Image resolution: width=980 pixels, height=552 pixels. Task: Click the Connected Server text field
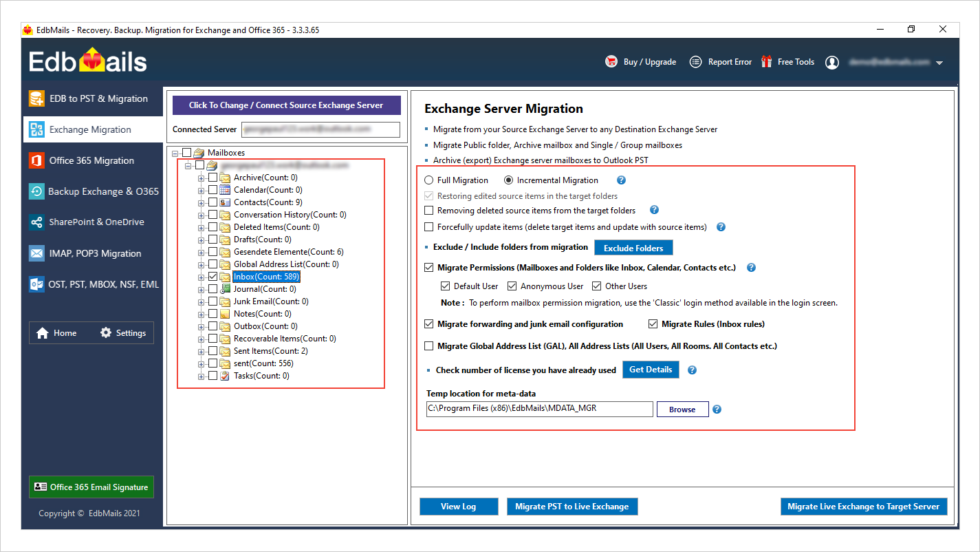[320, 129]
